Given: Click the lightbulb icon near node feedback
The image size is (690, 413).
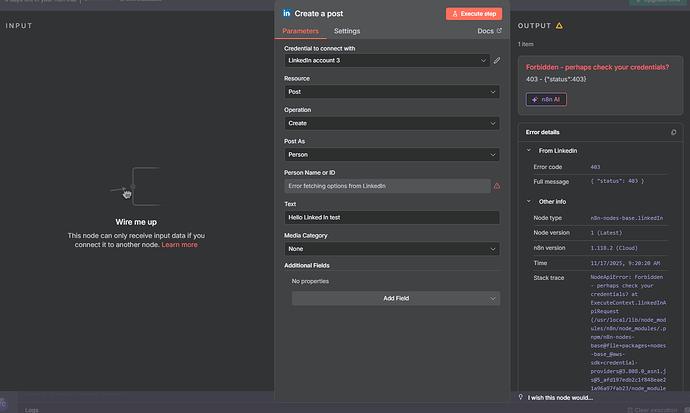Looking at the screenshot, I should click(x=521, y=397).
